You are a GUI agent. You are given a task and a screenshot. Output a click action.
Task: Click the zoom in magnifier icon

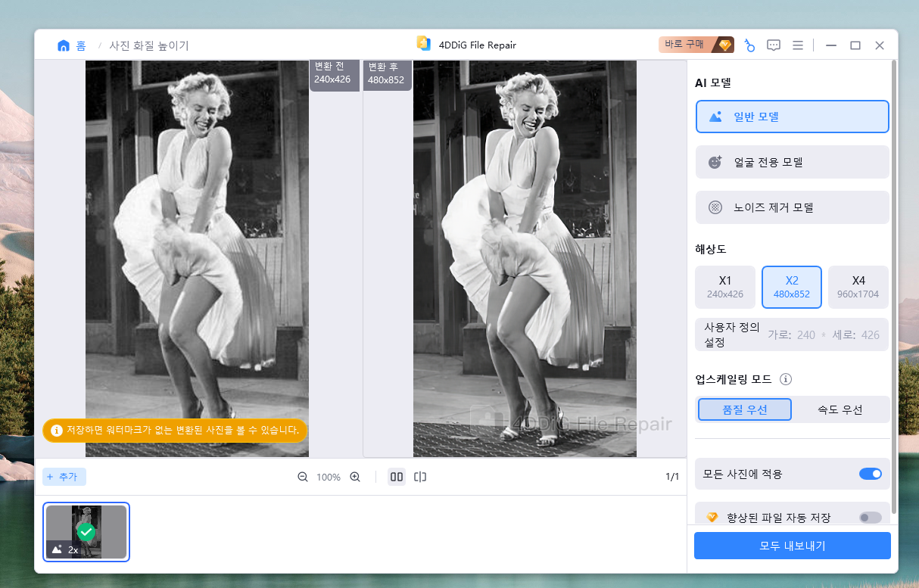[x=355, y=477]
